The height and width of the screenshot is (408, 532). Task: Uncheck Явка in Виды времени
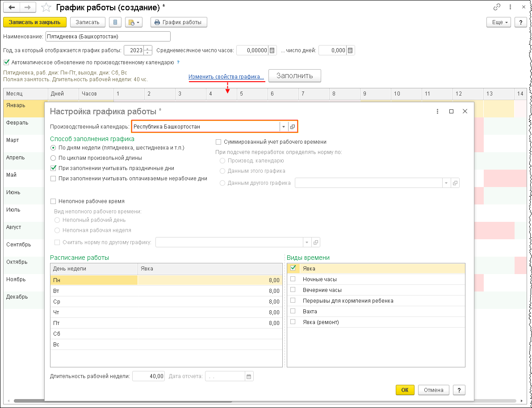tap(293, 268)
